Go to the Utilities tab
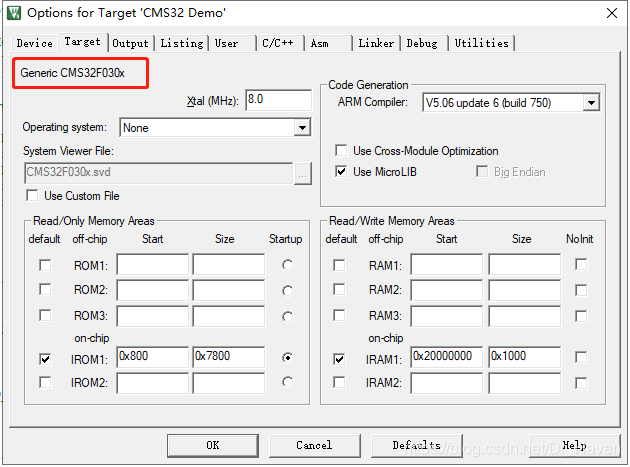 click(481, 43)
